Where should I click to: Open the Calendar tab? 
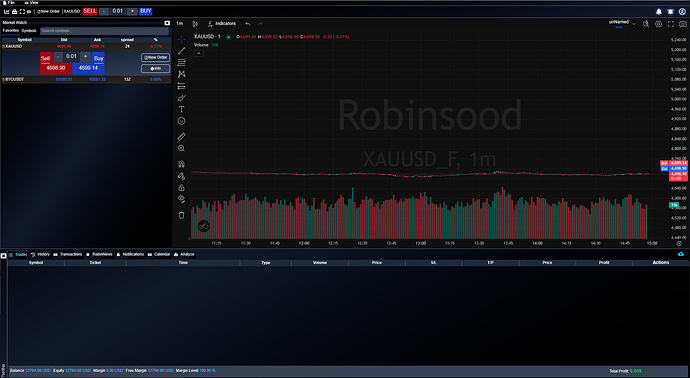[x=159, y=254]
